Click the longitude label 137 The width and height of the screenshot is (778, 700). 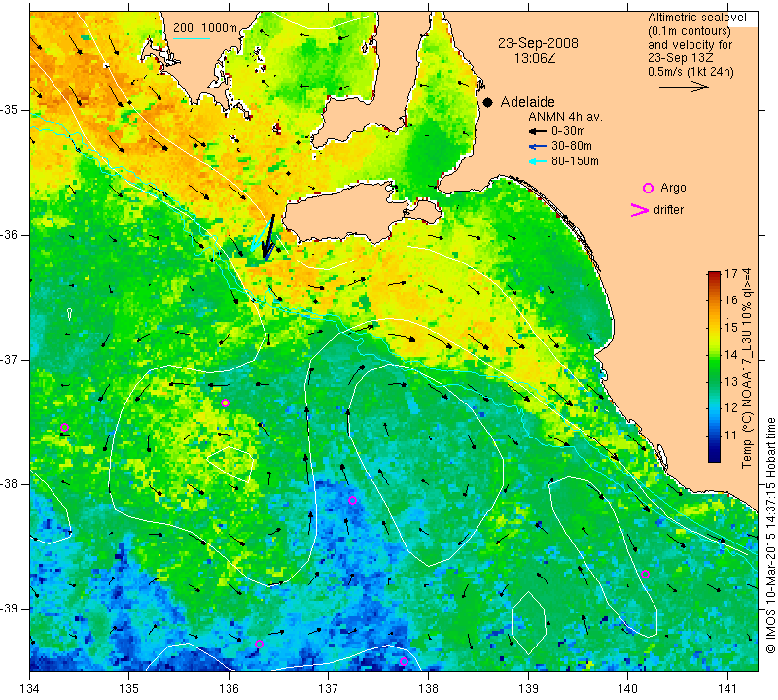tap(329, 688)
